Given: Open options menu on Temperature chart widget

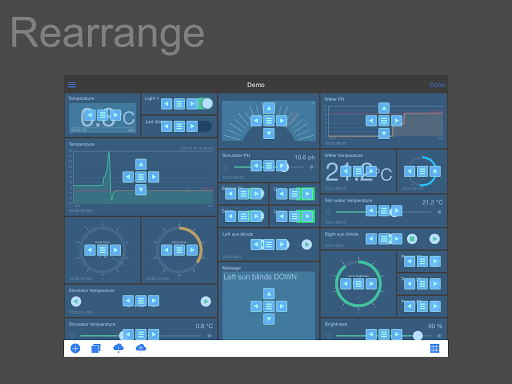Looking at the screenshot, I should [141, 177].
